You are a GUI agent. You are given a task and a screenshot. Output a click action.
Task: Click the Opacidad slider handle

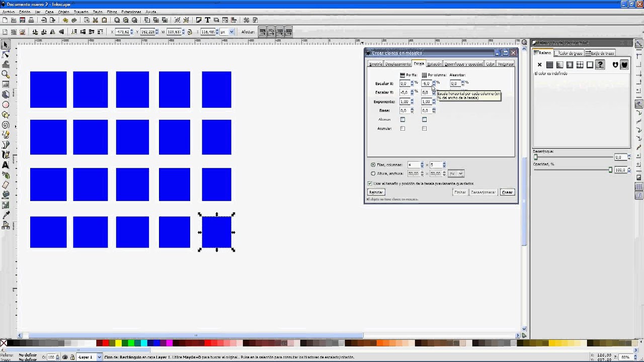click(610, 170)
